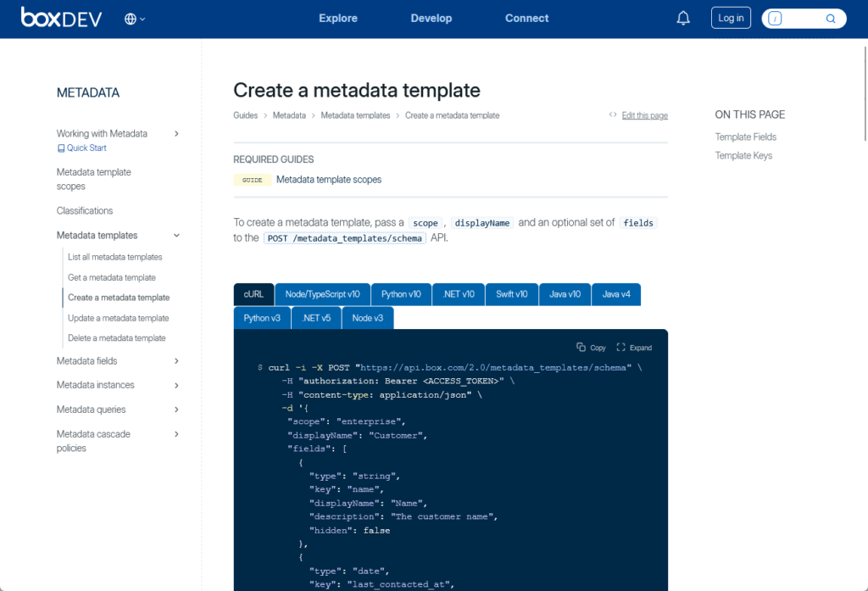868x591 pixels.
Task: Click the METADATA sidebar heading
Action: click(88, 92)
